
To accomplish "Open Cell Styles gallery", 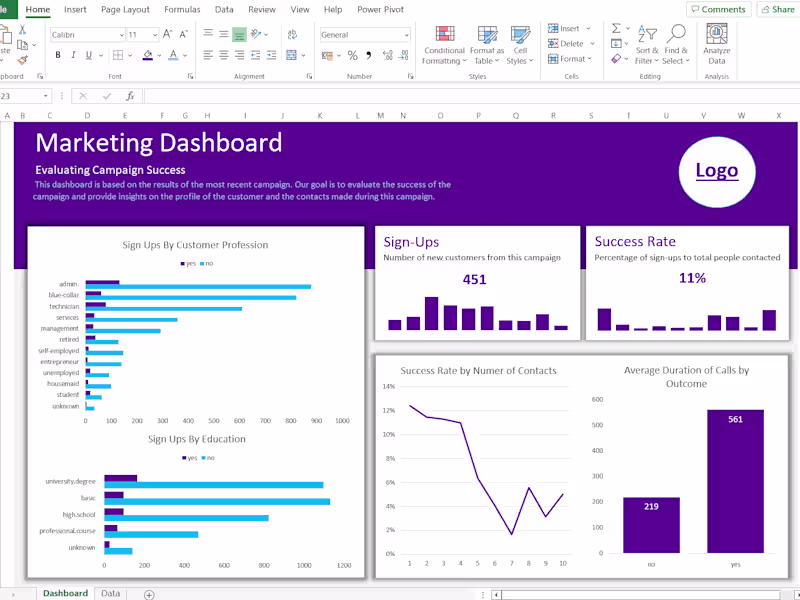I will [x=520, y=45].
